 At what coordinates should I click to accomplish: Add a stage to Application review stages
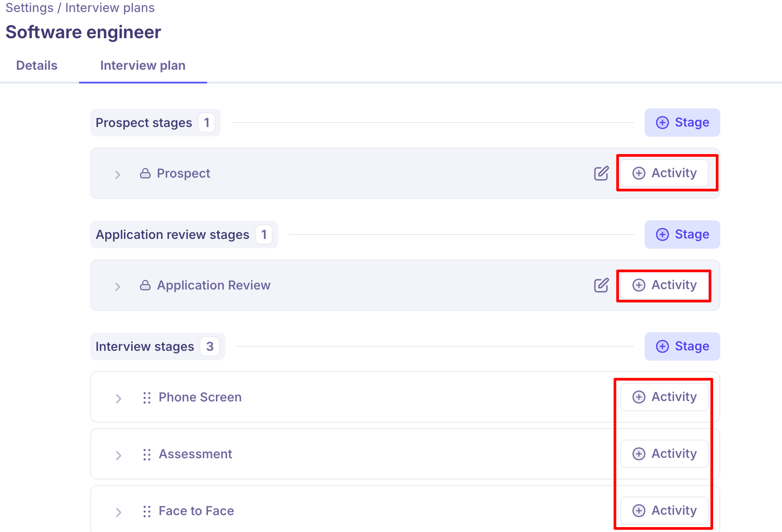[682, 234]
